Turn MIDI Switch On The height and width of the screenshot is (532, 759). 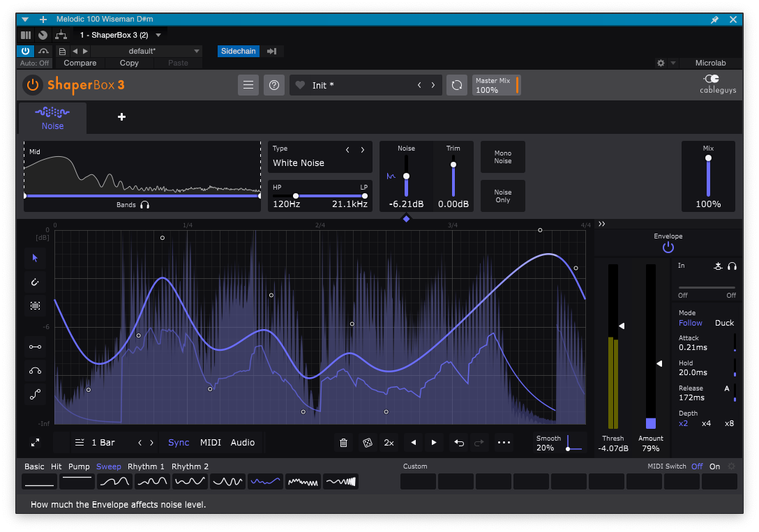pos(715,466)
